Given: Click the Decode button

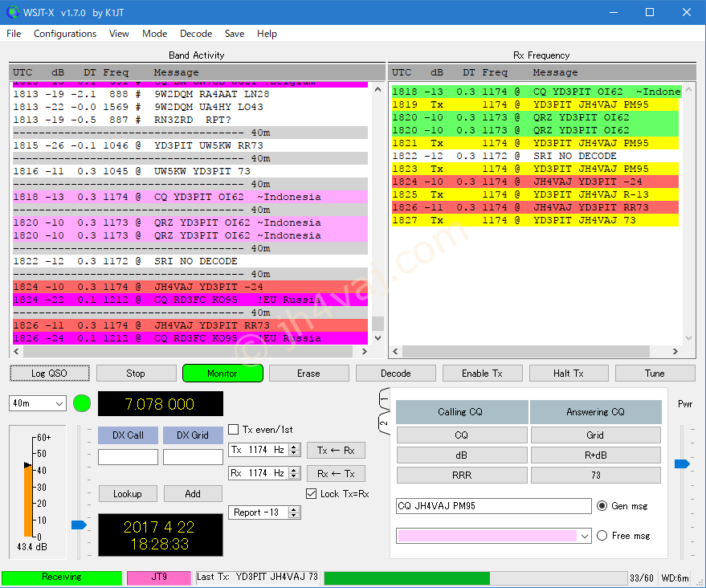Looking at the screenshot, I should pyautogui.click(x=396, y=374).
